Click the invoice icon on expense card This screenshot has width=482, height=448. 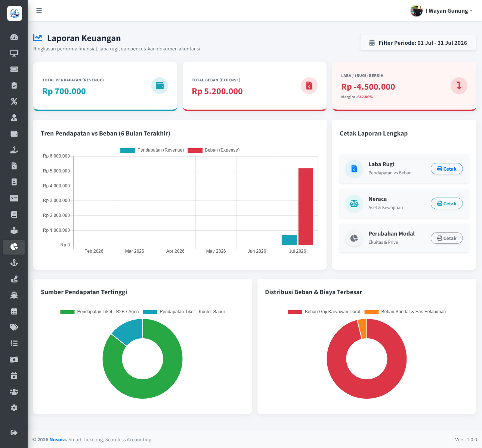coord(309,85)
